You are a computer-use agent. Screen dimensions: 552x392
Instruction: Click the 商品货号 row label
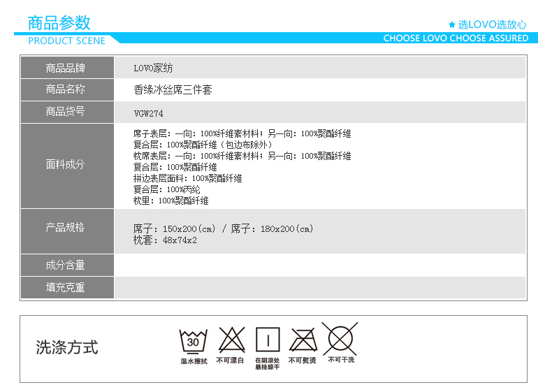(x=66, y=111)
